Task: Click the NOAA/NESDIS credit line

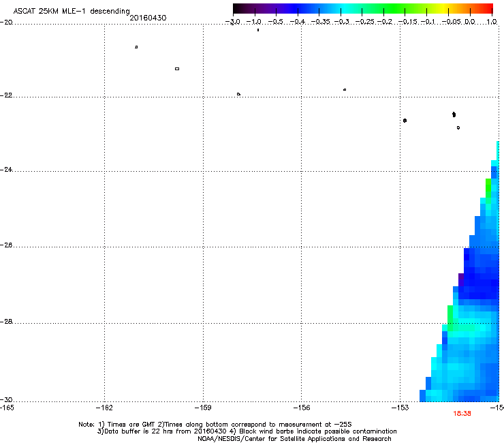Action: coord(294,439)
